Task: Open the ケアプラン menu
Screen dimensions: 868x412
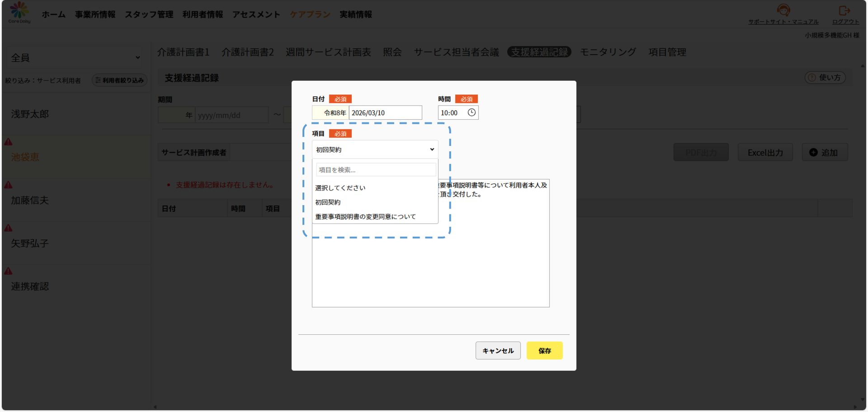Action: (x=310, y=14)
